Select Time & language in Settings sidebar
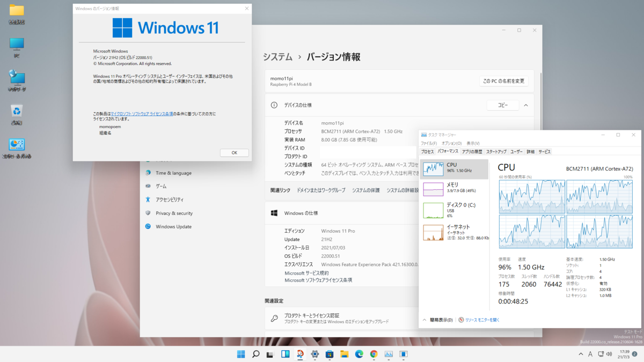This screenshot has height=362, width=644. (173, 173)
